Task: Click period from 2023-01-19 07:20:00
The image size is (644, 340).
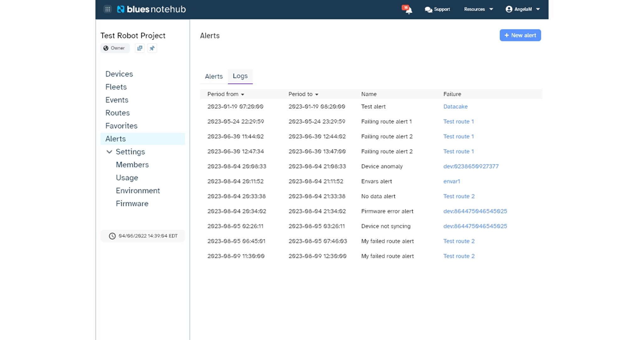Action: [x=235, y=107]
